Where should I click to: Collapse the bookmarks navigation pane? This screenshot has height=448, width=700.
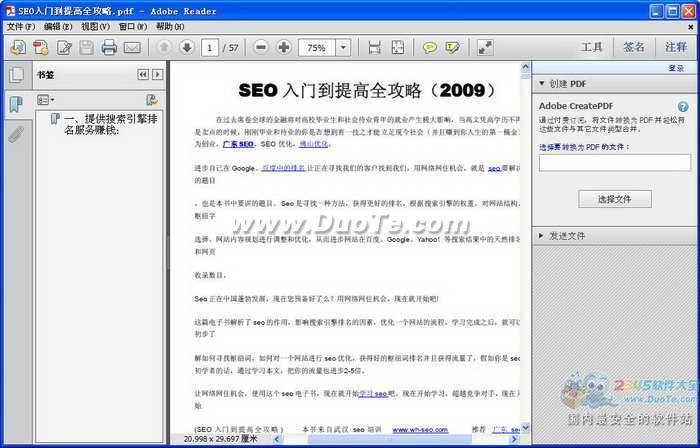click(x=143, y=75)
